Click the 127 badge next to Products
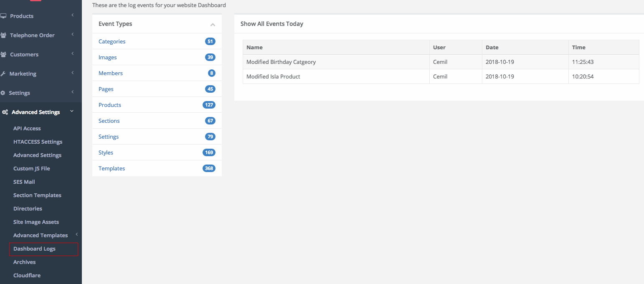 (209, 105)
